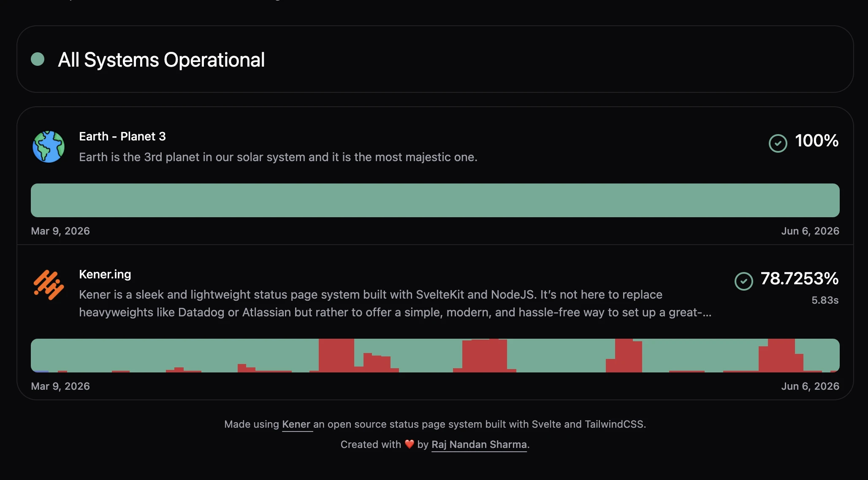Screen dimensions: 868x480
Task: Click the 5.83s response time value
Action: click(825, 300)
